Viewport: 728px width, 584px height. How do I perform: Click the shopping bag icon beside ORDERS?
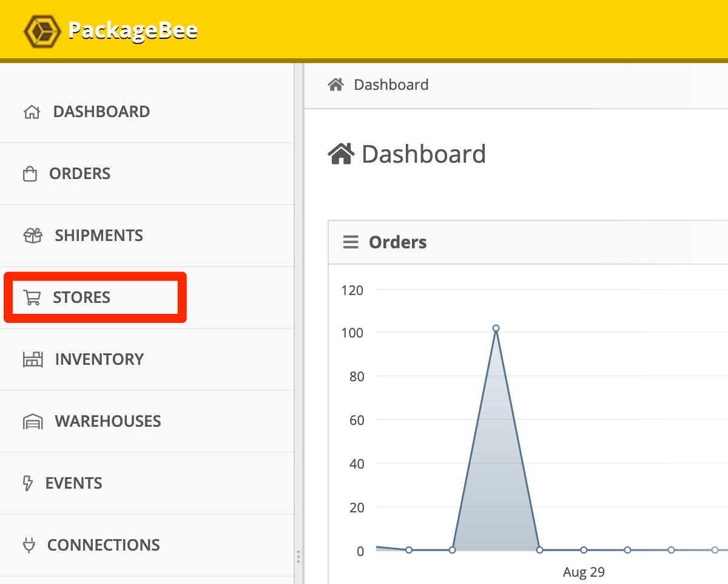click(x=30, y=174)
